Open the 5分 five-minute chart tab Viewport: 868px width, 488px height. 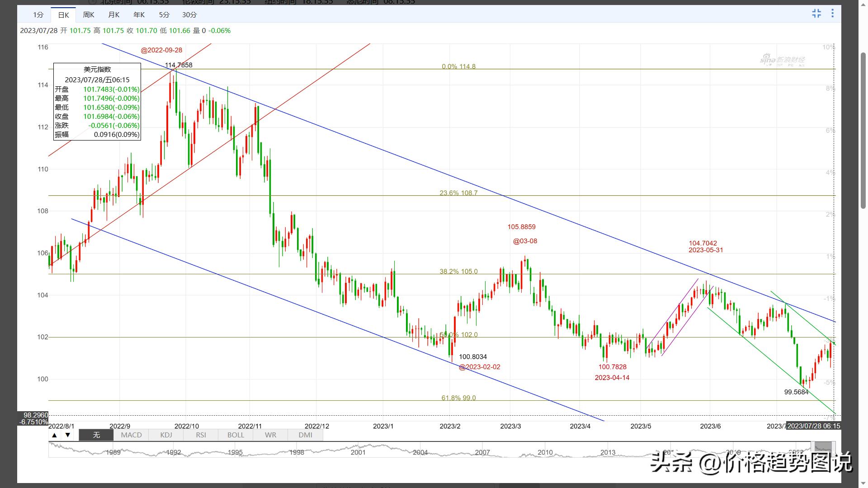[164, 15]
